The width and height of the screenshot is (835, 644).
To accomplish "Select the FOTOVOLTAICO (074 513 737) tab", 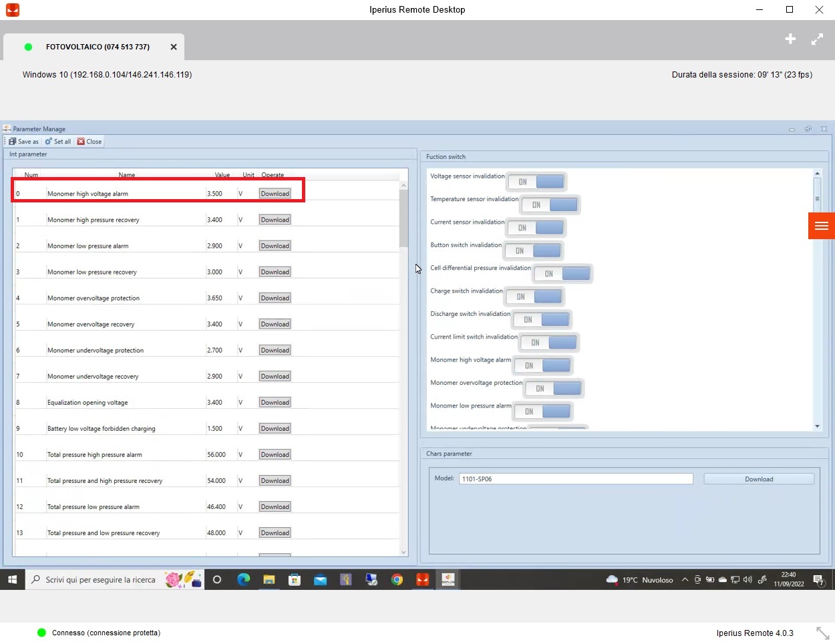I will tap(94, 47).
